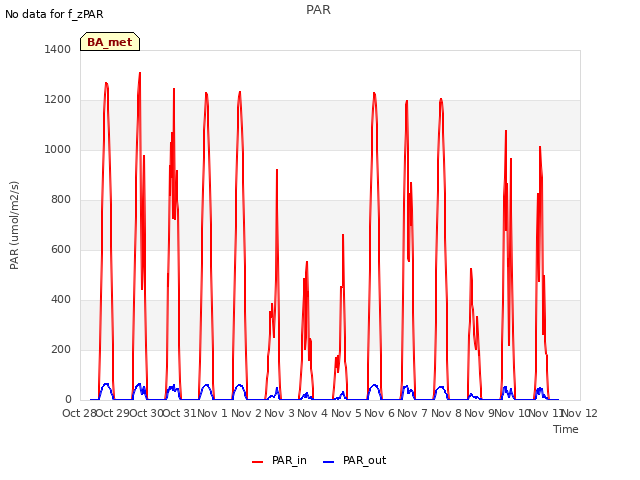Click the Nov 4 x-axis label
The width and height of the screenshot is (640, 480).
coord(313,413)
